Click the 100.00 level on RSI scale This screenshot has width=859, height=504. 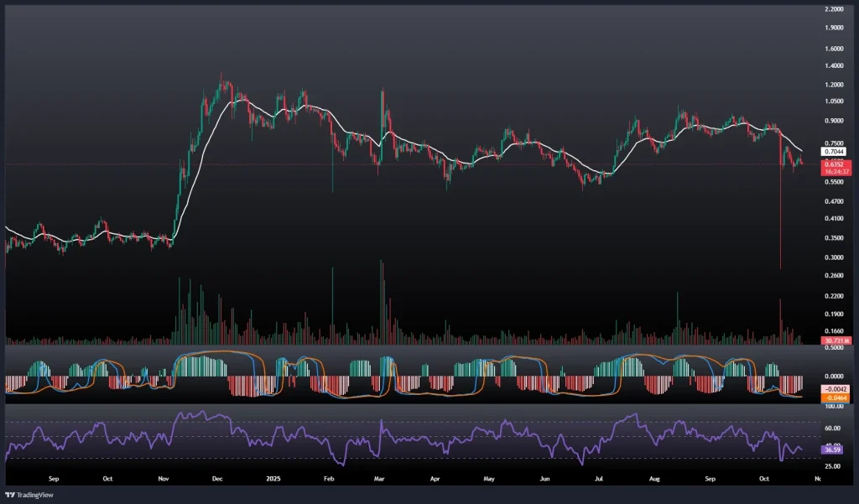coord(835,407)
